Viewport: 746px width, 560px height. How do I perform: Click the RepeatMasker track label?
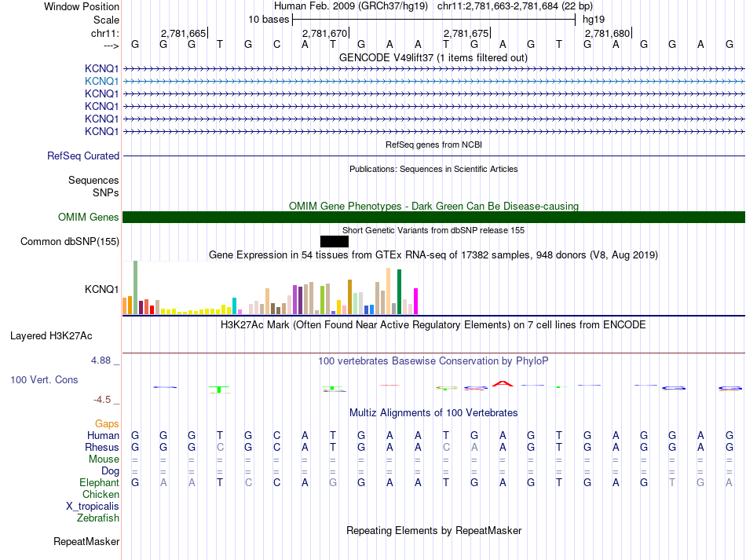(x=86, y=542)
